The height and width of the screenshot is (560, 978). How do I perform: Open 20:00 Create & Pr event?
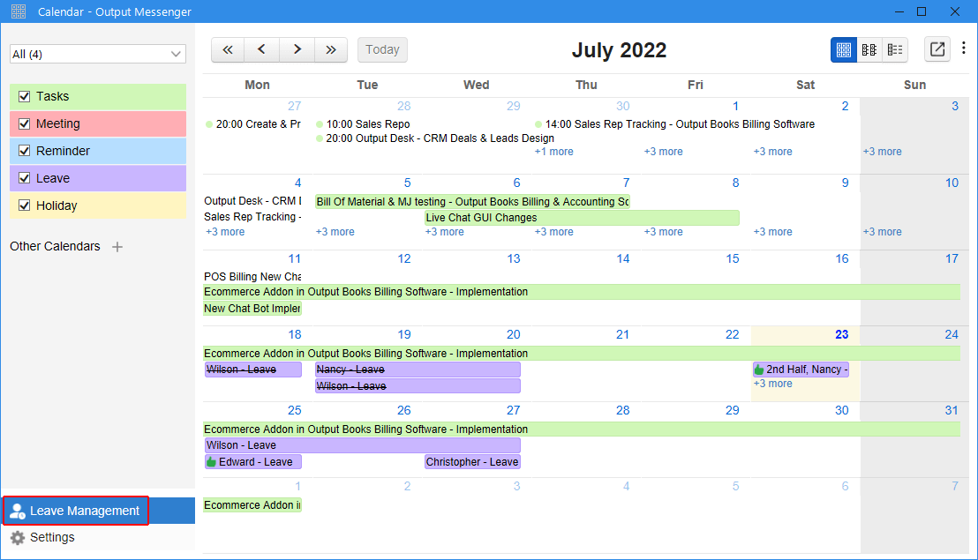253,124
